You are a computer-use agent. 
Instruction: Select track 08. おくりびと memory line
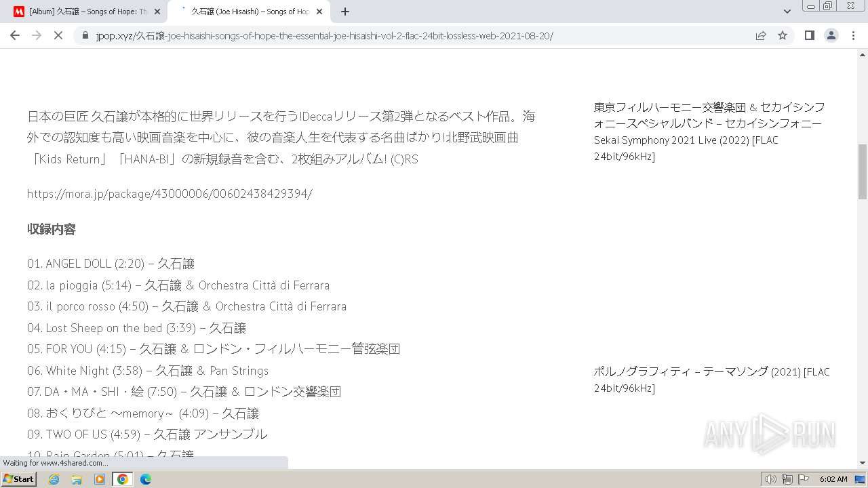coord(143,413)
